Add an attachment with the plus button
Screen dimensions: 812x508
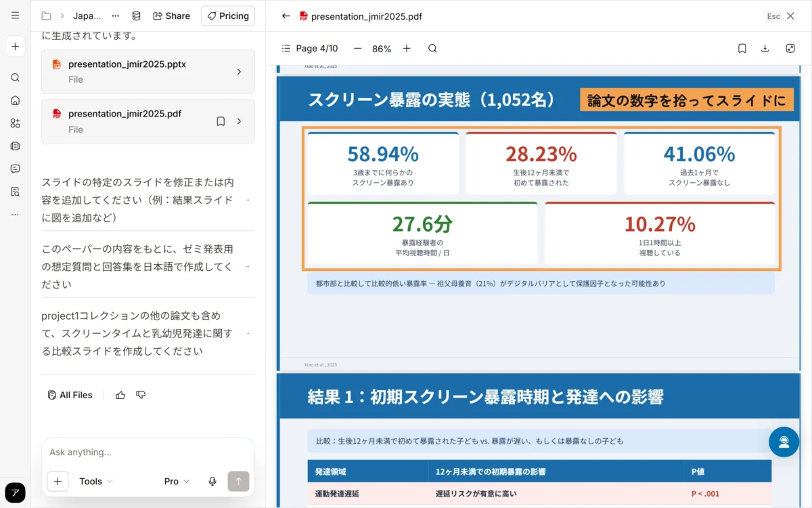click(x=58, y=482)
